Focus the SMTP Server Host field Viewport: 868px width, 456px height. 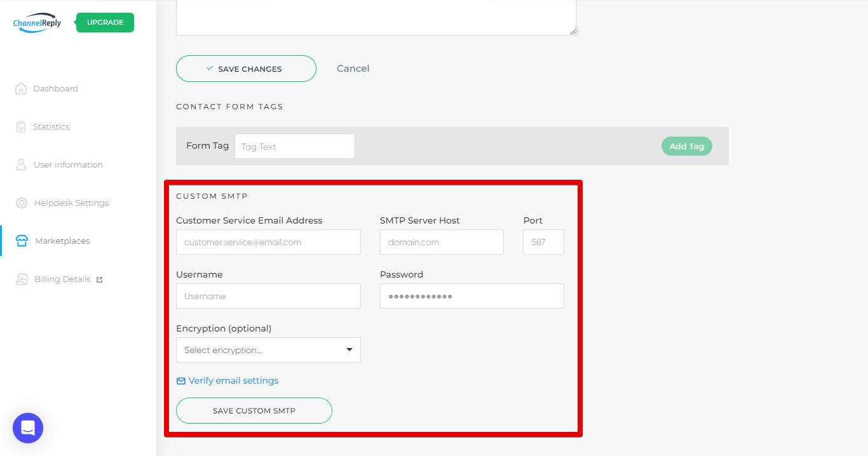coord(442,242)
